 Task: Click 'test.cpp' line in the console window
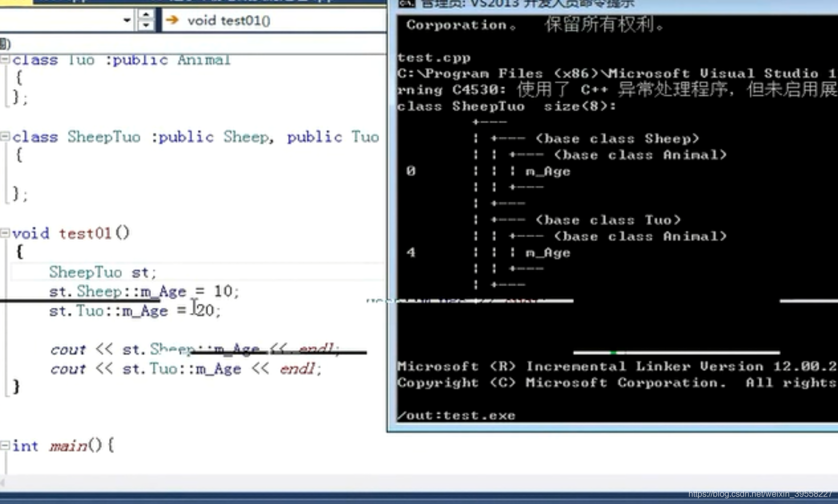tap(434, 58)
